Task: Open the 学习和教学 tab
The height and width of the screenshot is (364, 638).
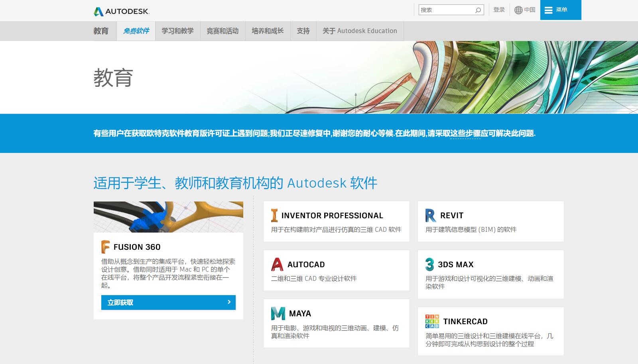Action: (x=178, y=31)
